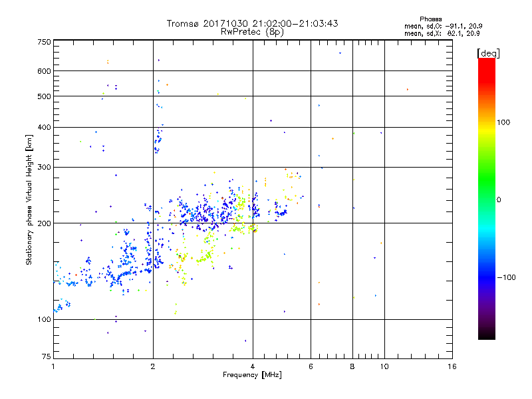
Task: Click the 'Frequency [MHz]' axis label
Action: 252,375
